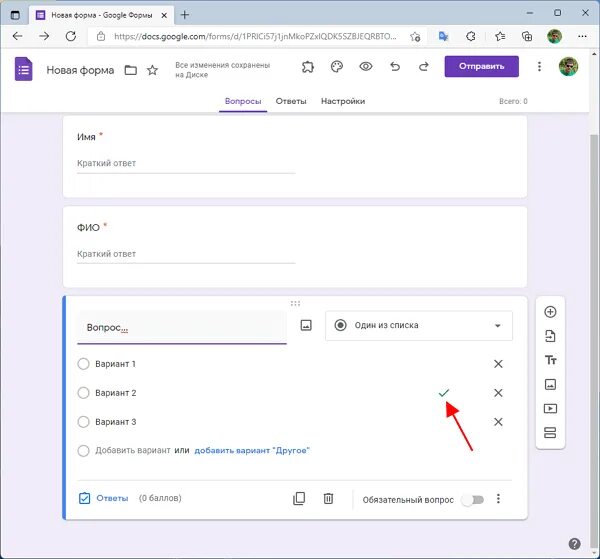Star the form Новая форма
Image resolution: width=600 pixels, height=559 pixels.
click(x=152, y=70)
